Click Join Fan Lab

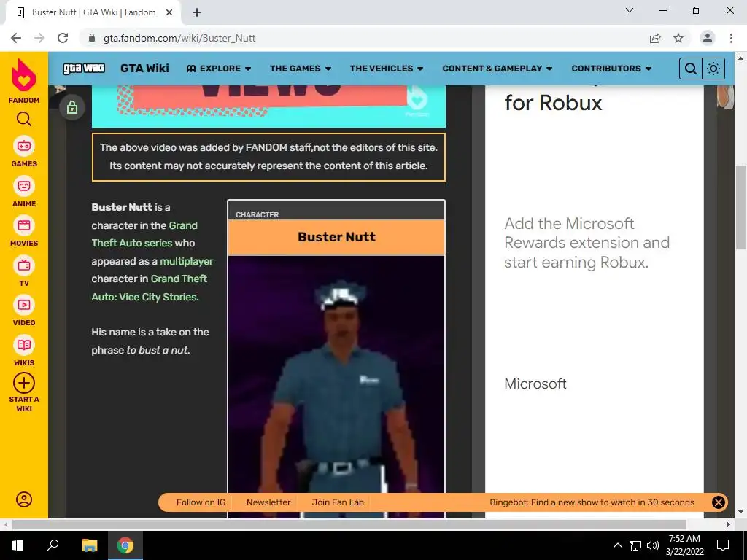[338, 502]
